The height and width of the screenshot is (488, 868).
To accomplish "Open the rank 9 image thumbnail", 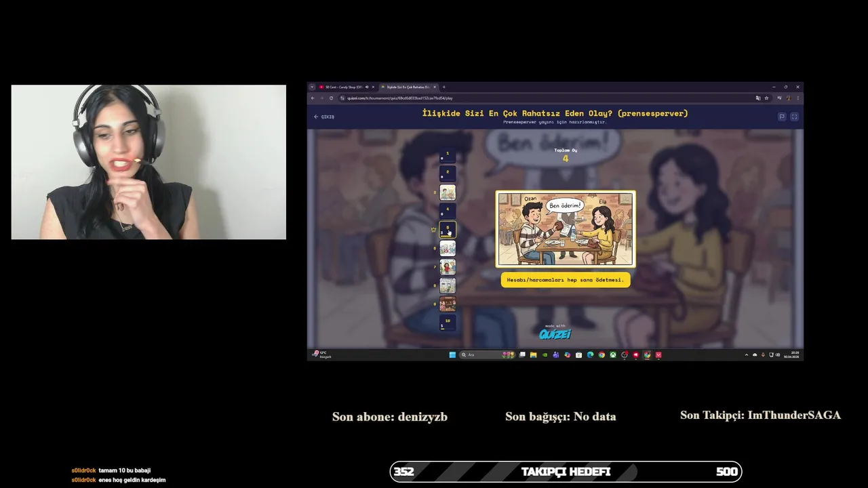I will point(448,304).
